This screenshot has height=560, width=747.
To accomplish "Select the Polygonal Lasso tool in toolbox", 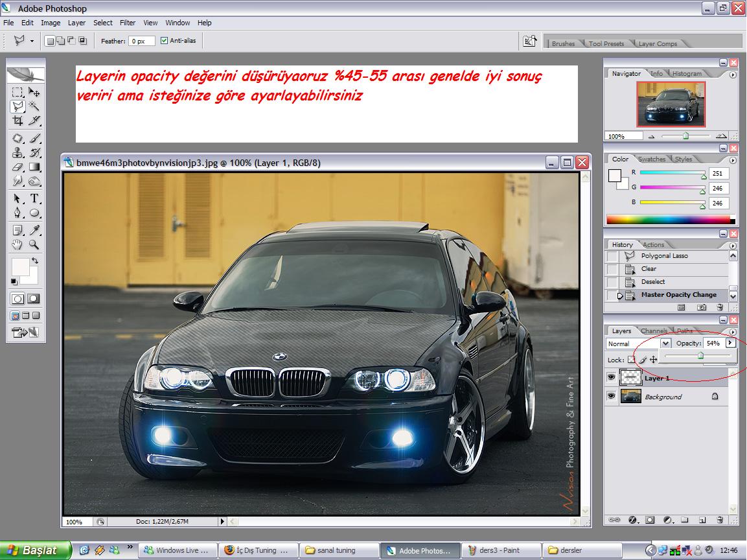I will (17, 106).
